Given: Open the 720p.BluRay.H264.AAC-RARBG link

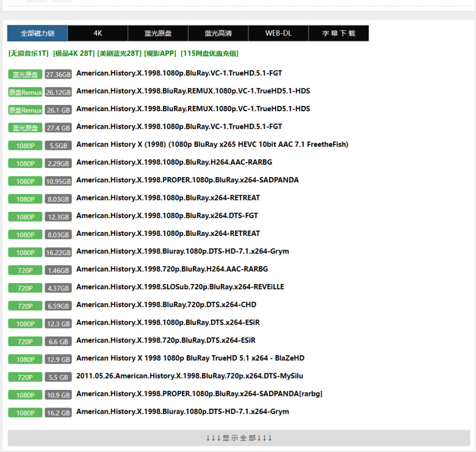Looking at the screenshot, I should (x=172, y=270).
